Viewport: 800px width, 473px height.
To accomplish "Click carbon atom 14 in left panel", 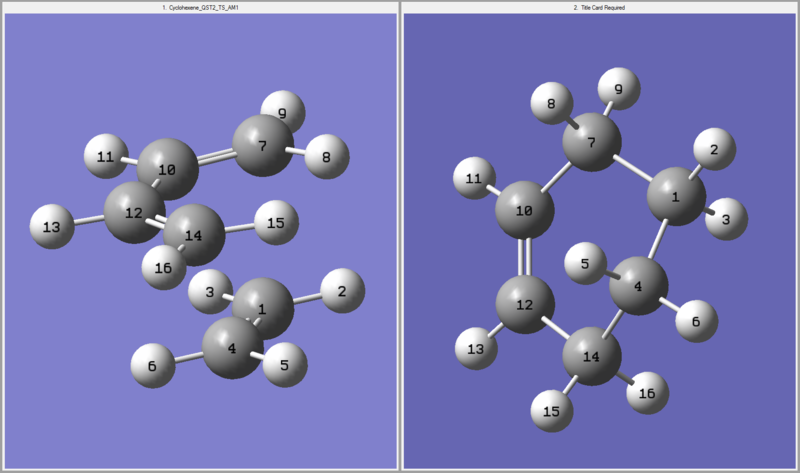I will pyautogui.click(x=194, y=235).
